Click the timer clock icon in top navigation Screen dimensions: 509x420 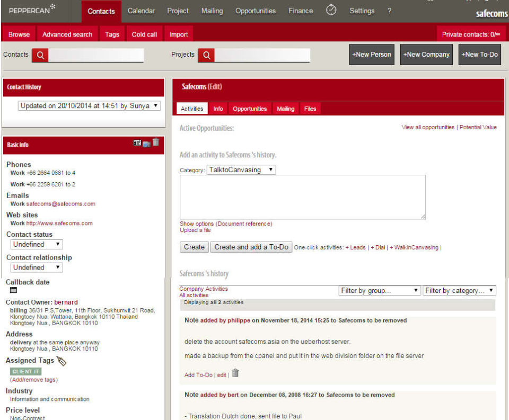pos(331,10)
